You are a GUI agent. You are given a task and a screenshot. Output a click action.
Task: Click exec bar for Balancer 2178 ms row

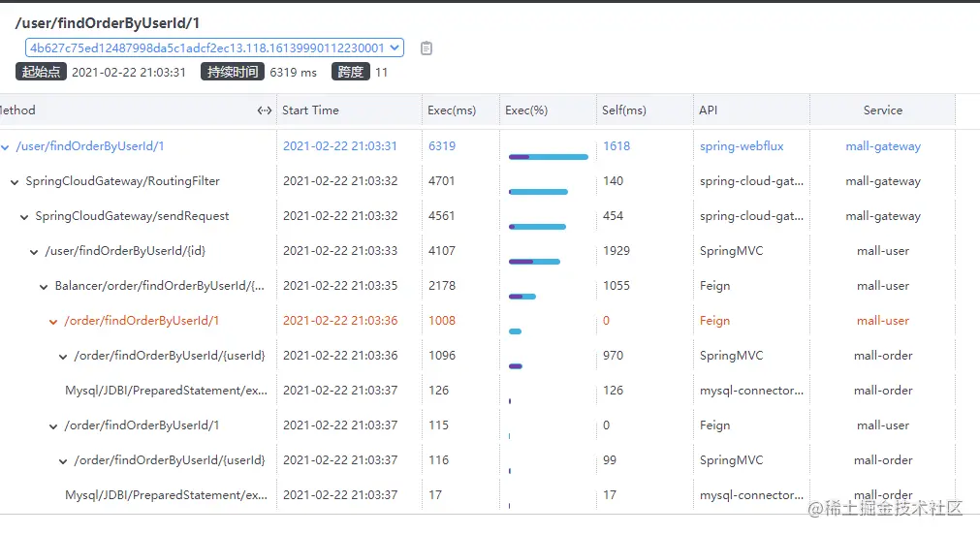tap(522, 297)
